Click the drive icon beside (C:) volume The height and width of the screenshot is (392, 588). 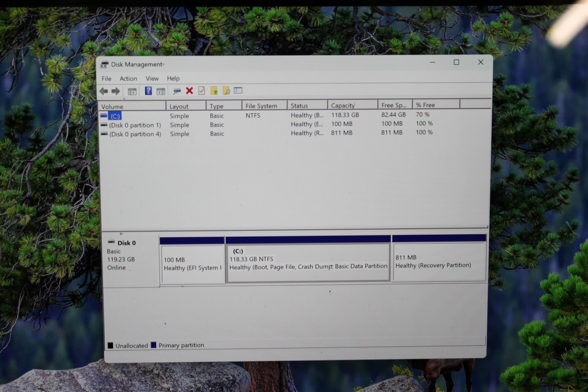(104, 116)
